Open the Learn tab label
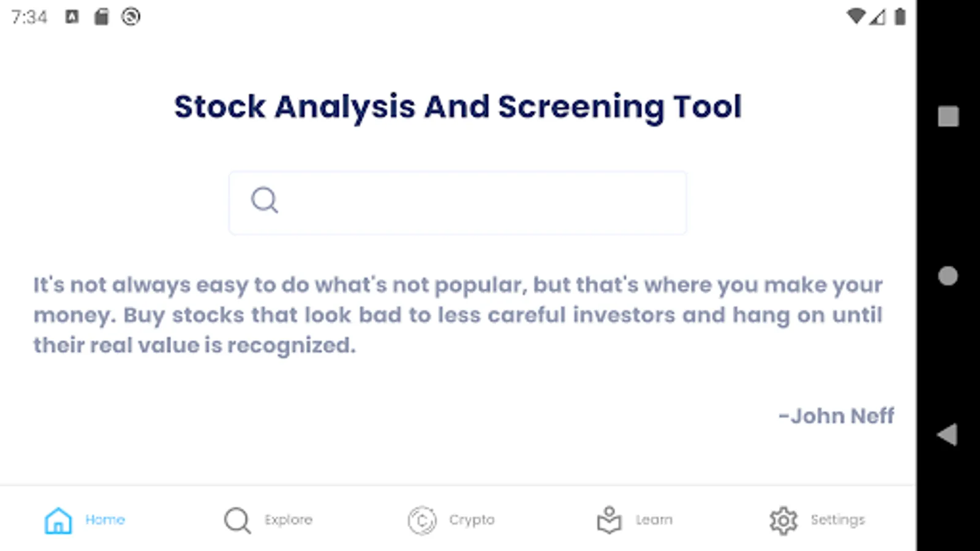Screen dimensions: 980x551 pyautogui.click(x=654, y=520)
